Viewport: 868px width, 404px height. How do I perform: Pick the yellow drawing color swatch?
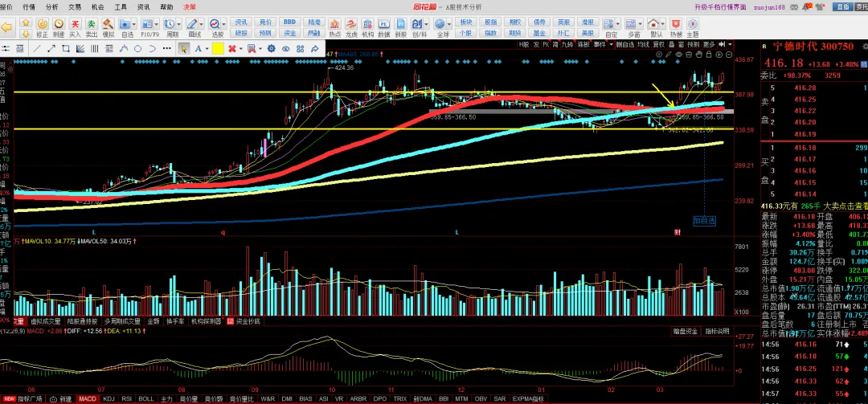(218, 49)
